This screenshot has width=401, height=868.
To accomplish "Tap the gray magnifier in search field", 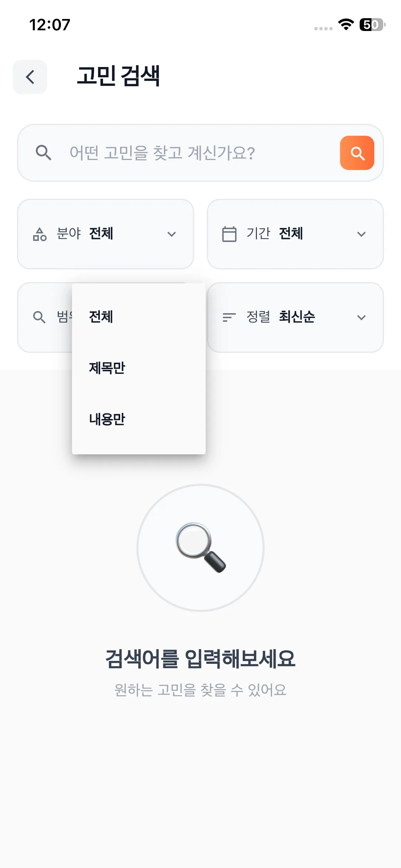I will [x=43, y=153].
